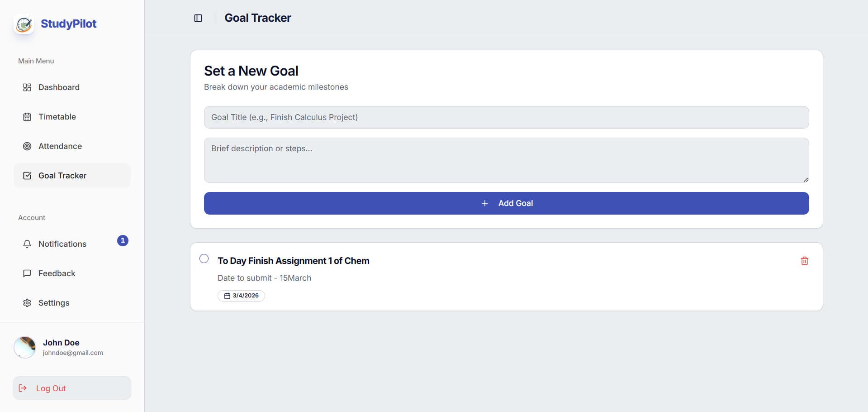Click the notifications count badge
This screenshot has height=412, width=868.
[123, 240]
